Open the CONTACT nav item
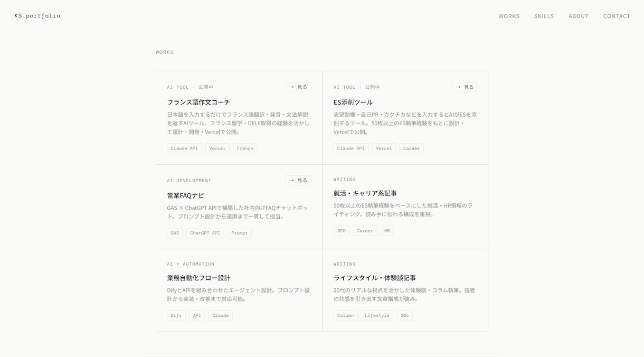Screen dimensions: 644x357 617,16
